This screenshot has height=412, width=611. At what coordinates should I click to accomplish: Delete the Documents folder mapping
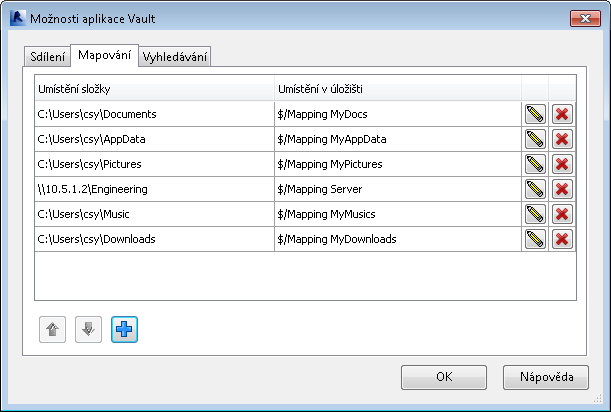point(562,114)
